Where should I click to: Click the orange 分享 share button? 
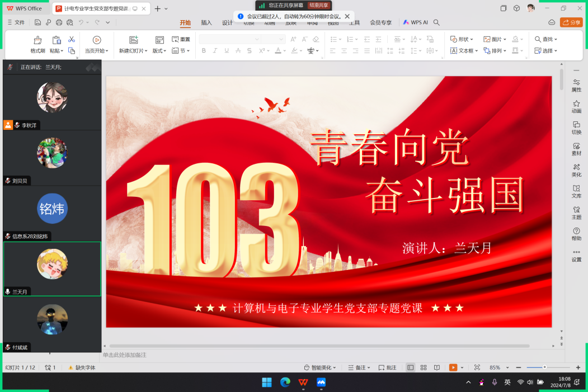coord(571,22)
